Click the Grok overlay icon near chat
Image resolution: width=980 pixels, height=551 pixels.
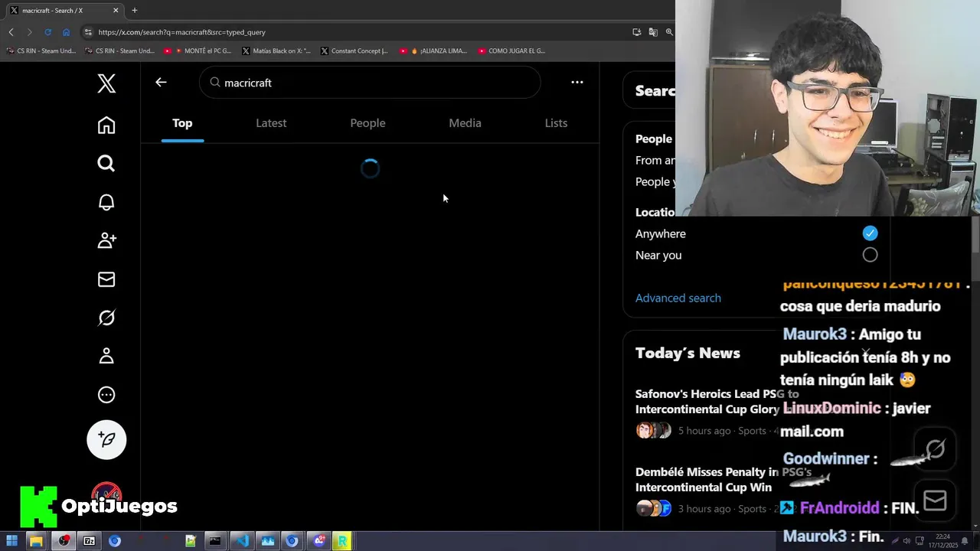point(935,448)
